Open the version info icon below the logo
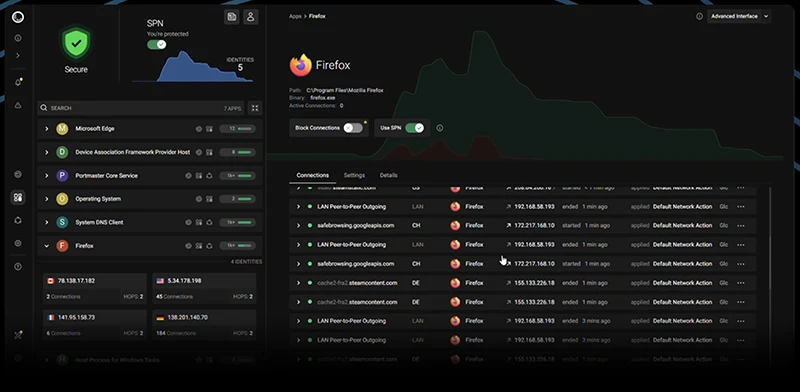This screenshot has width=800, height=392. pos(18,38)
